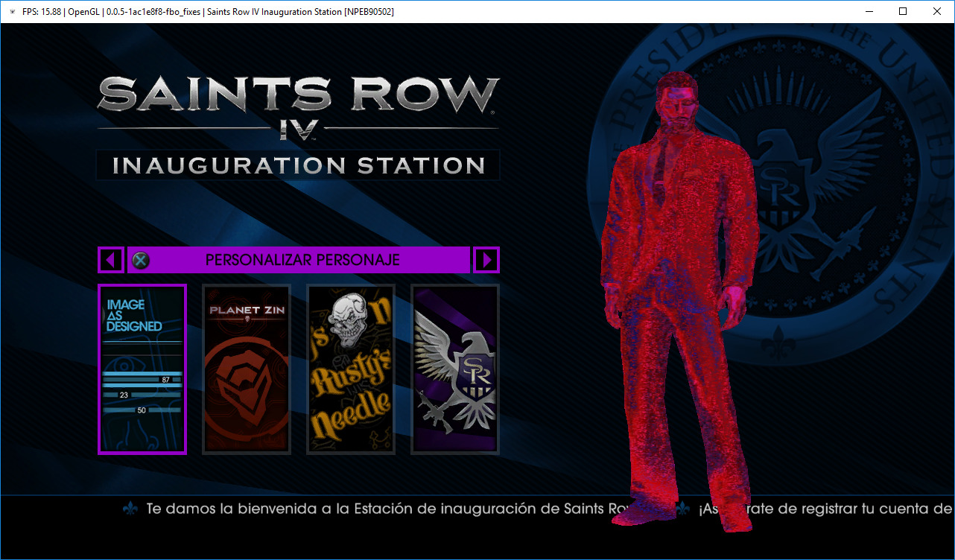Click the Inauguration Station title
The width and height of the screenshot is (955, 560).
click(x=298, y=165)
